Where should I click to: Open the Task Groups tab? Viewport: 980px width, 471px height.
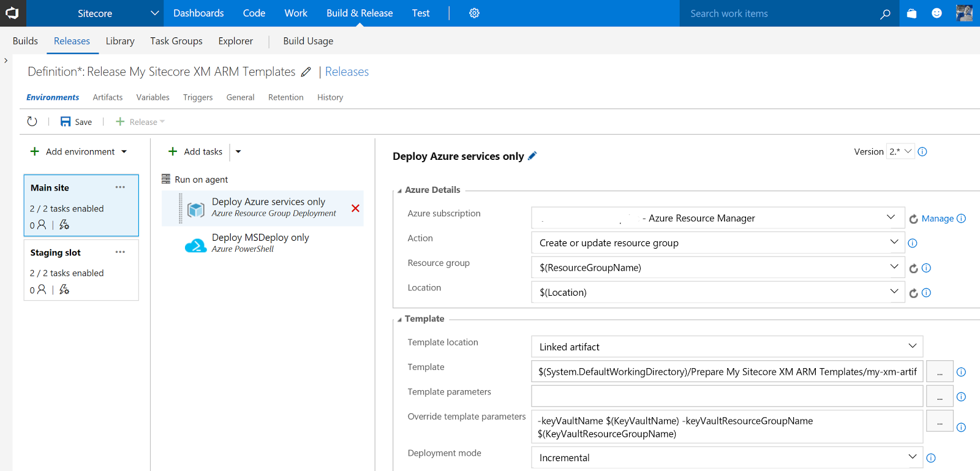[176, 41]
